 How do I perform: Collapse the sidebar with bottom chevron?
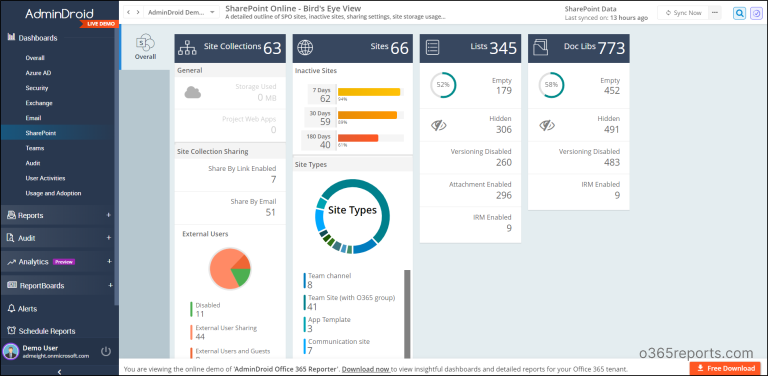59,372
